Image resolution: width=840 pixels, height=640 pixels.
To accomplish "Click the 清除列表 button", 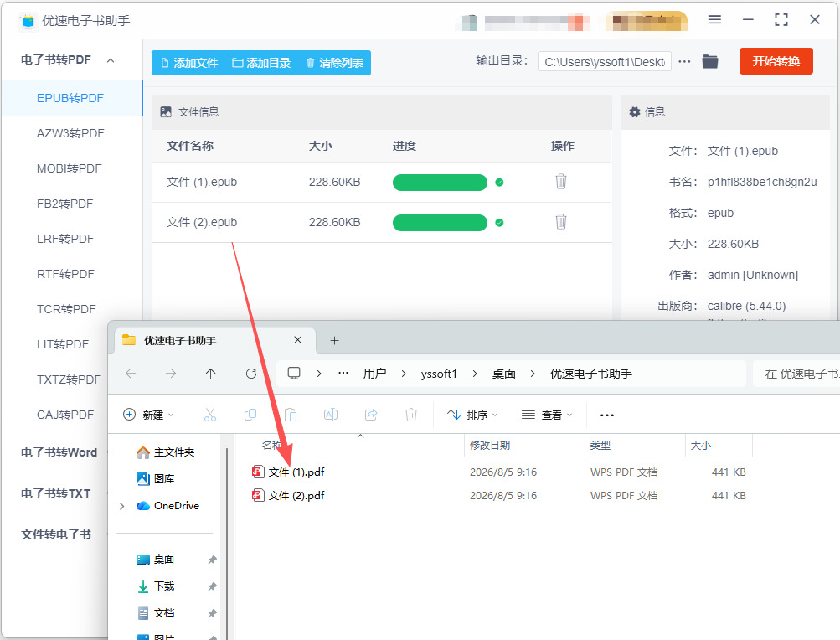I will click(x=334, y=63).
